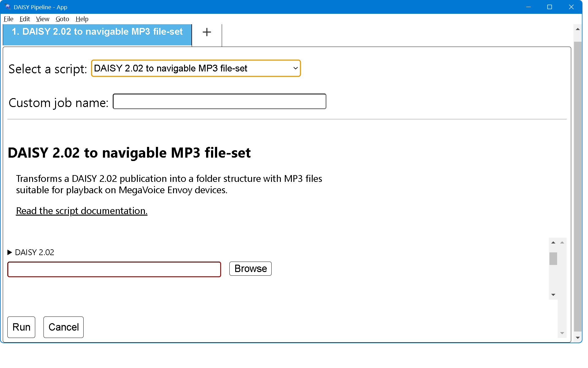Click Browse to choose DAISY 2.02 file
The width and height of the screenshot is (588, 368).
(x=251, y=269)
